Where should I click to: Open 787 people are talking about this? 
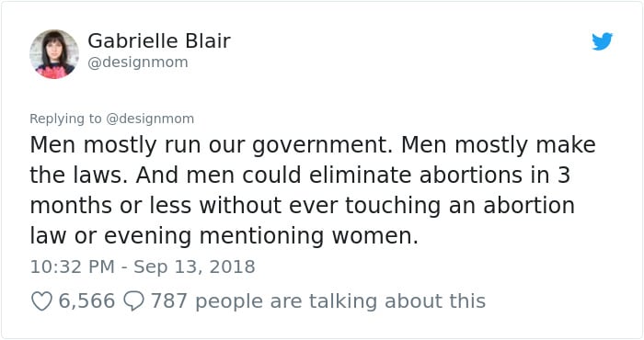click(x=318, y=301)
